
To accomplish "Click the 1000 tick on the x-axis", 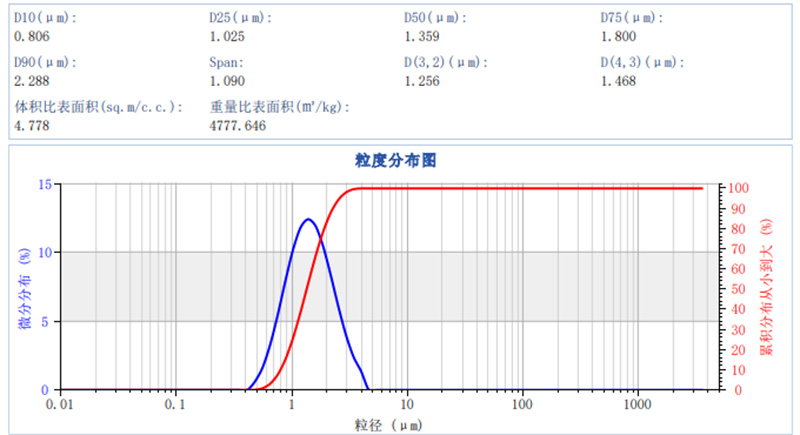I will [x=637, y=405].
